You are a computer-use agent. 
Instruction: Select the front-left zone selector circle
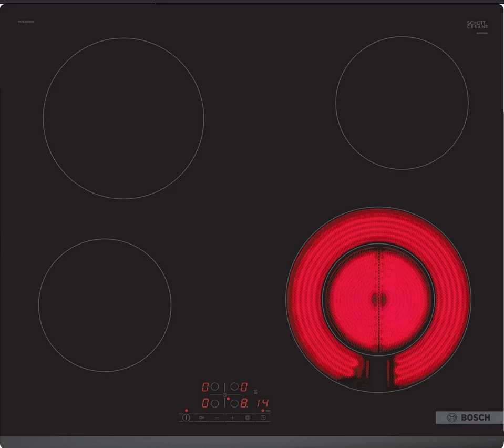coord(214,404)
